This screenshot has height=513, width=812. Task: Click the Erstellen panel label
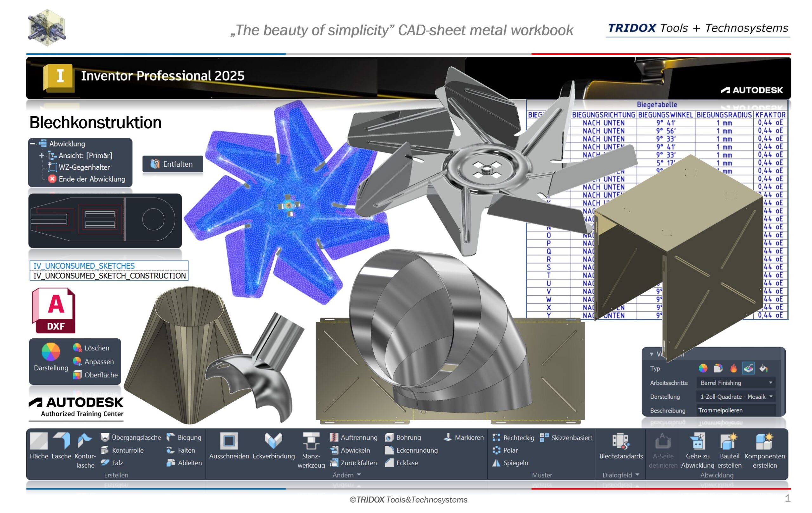tap(116, 475)
